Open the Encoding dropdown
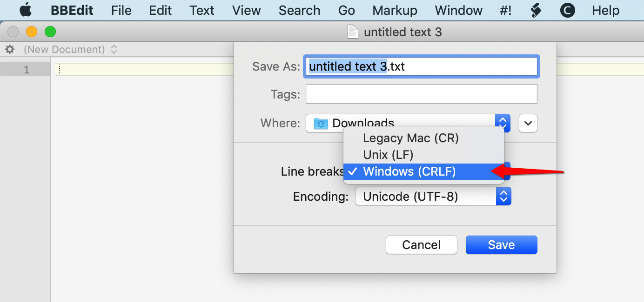The image size is (644, 302). [433, 197]
